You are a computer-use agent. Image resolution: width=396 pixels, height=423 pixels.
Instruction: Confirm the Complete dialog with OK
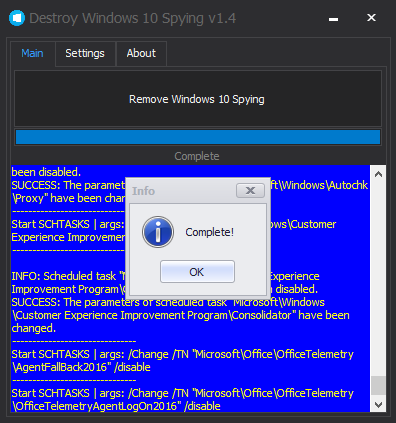pyautogui.click(x=197, y=272)
